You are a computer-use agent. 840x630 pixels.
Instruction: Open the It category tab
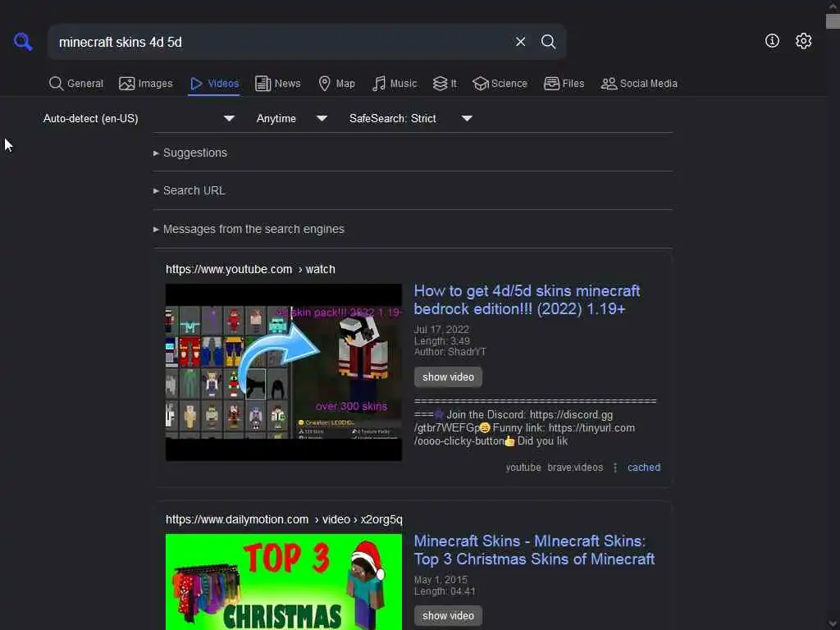coord(445,84)
